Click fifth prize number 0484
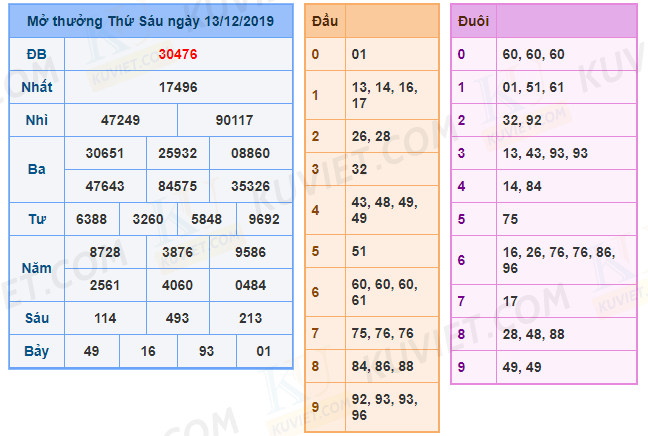 [250, 285]
